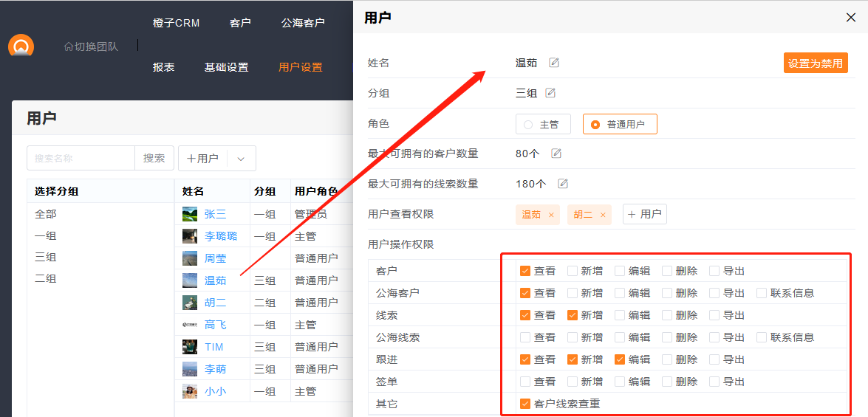
Task: Edit max leads count 180个 icon
Action: 563,184
